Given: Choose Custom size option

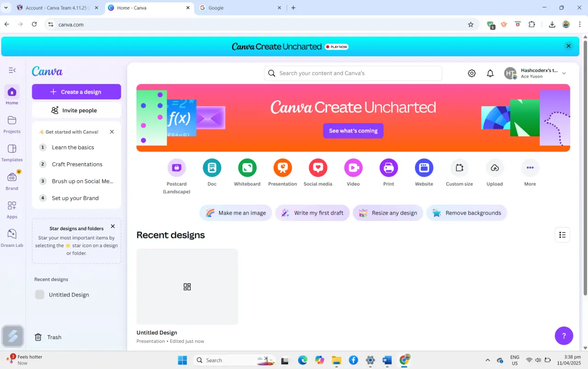Looking at the screenshot, I should [x=459, y=173].
